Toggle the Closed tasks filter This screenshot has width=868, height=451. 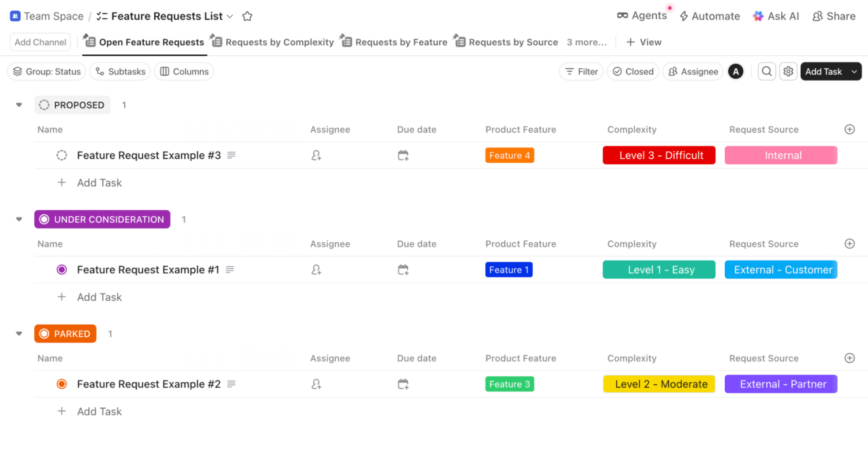(x=632, y=71)
